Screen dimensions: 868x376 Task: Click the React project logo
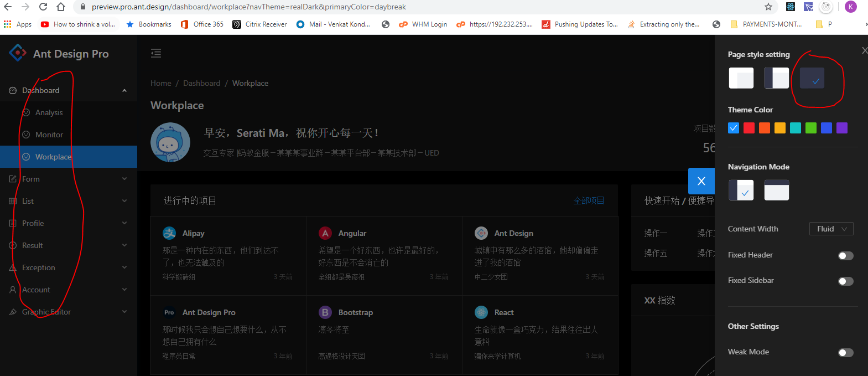[x=481, y=312]
